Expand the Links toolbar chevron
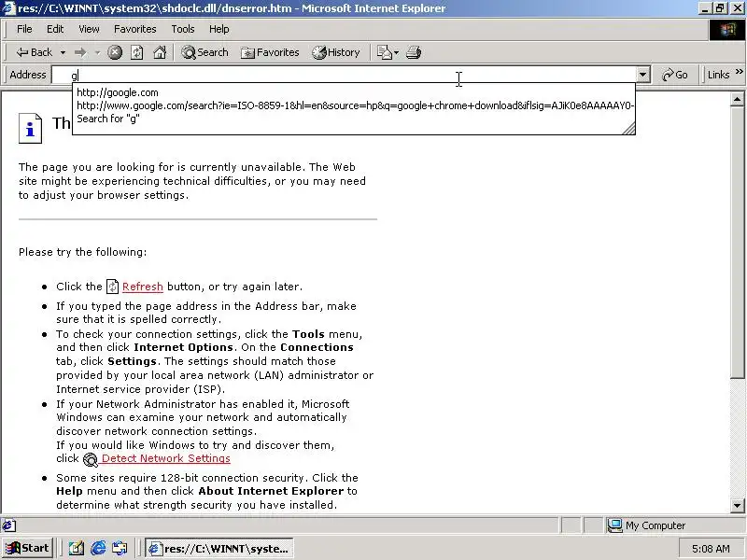The width and height of the screenshot is (747, 560). point(740,72)
